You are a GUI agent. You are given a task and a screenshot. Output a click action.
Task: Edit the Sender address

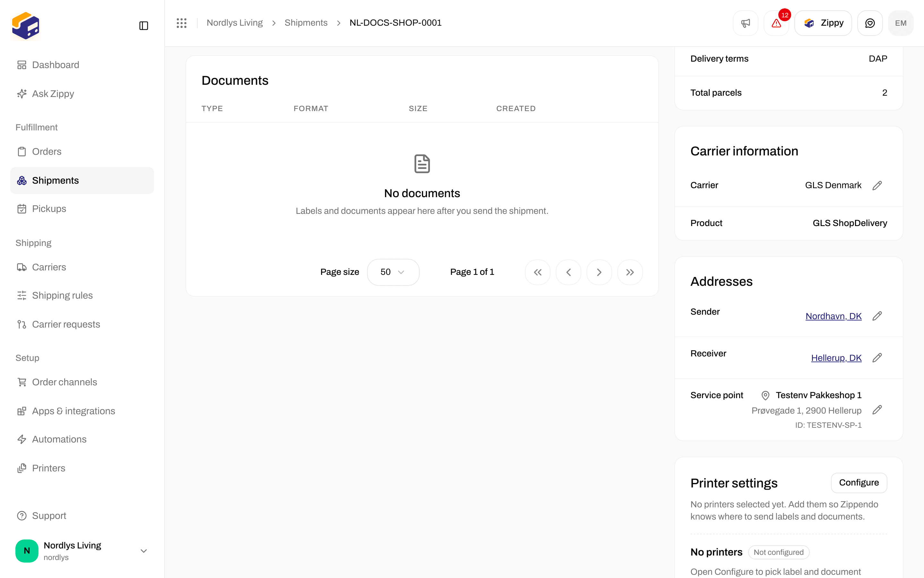877,316
